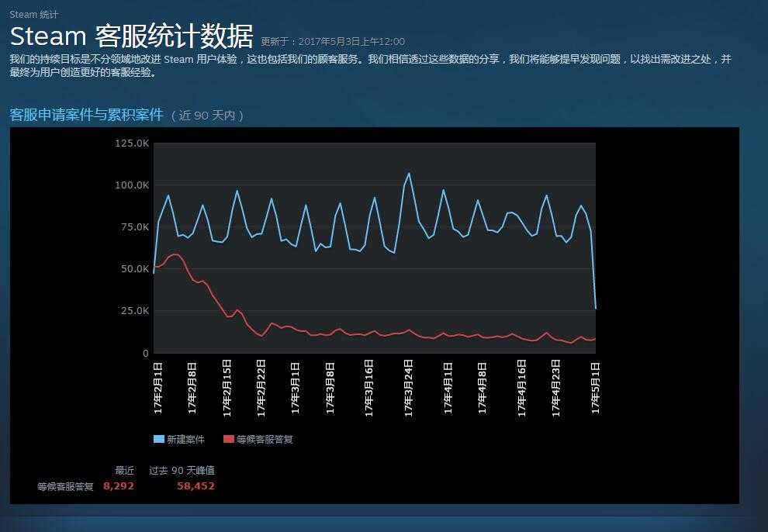768x532 pixels.
Task: Click the highest blue line peak near 3月24日
Action: coord(409,174)
